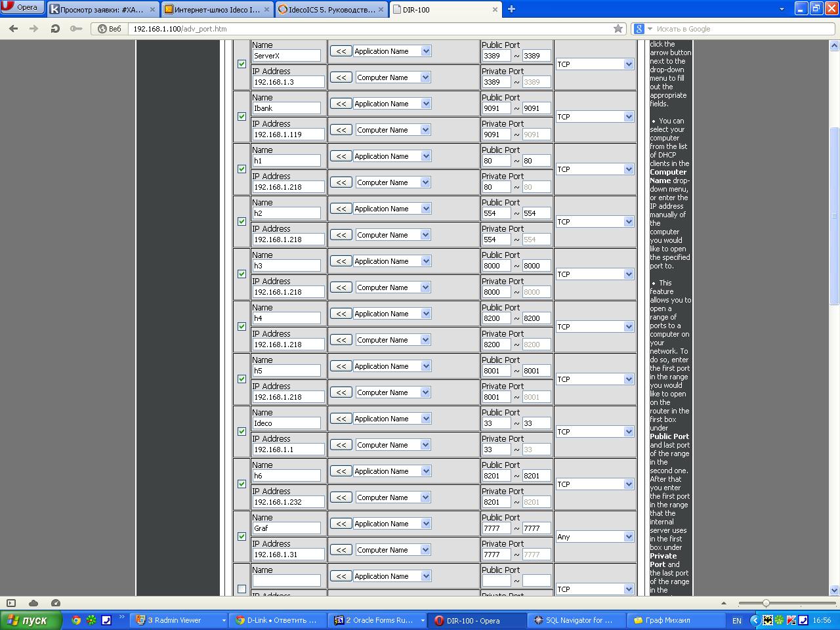Click the Opera menu button

tap(22, 7)
